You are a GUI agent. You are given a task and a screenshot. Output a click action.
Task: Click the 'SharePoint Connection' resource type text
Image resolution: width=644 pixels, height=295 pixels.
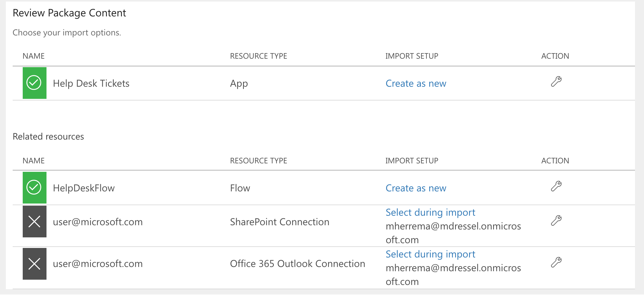pyautogui.click(x=279, y=222)
